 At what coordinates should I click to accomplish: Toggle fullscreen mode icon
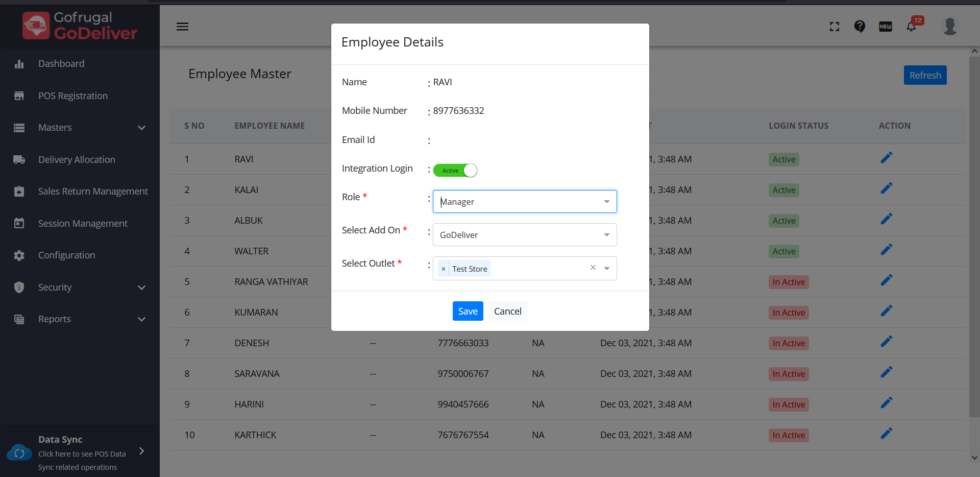point(835,27)
